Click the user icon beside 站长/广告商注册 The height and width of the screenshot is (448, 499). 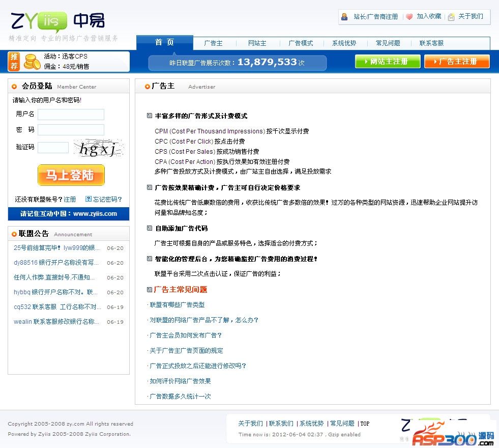(344, 17)
